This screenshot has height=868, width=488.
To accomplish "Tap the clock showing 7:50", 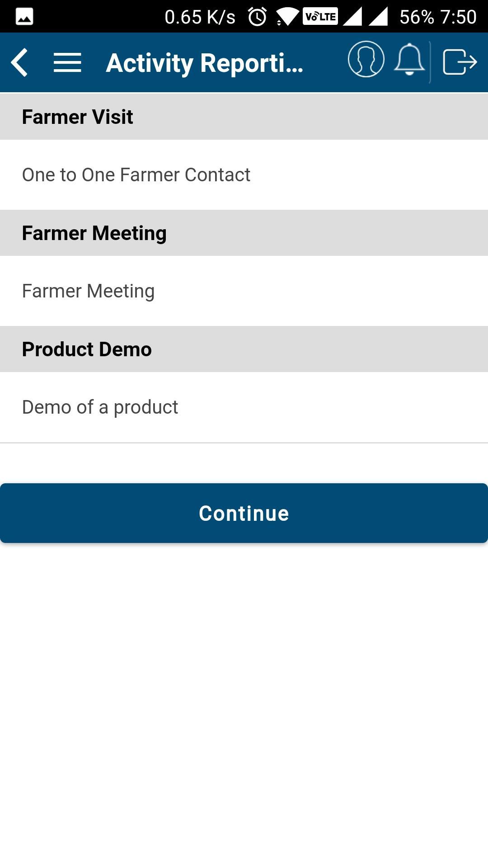I will 458,17.
